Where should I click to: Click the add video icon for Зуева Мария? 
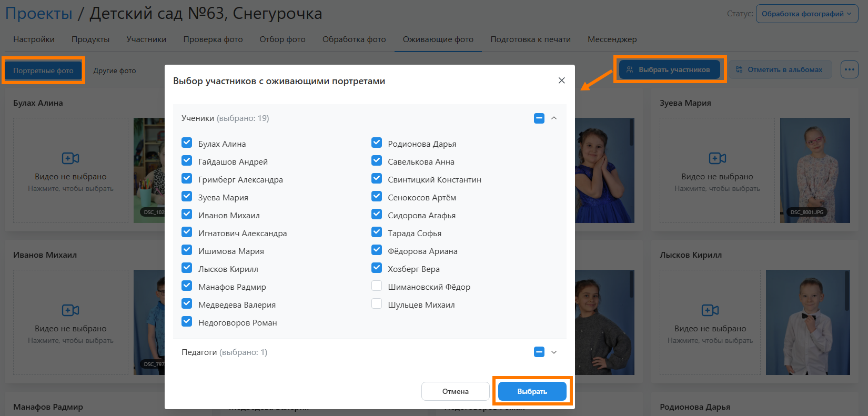pos(717,158)
